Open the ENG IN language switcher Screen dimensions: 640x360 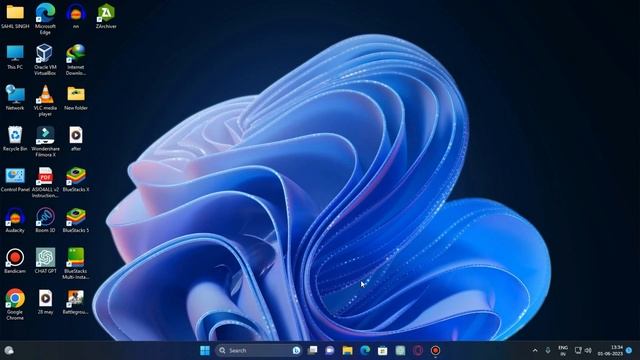(563, 350)
